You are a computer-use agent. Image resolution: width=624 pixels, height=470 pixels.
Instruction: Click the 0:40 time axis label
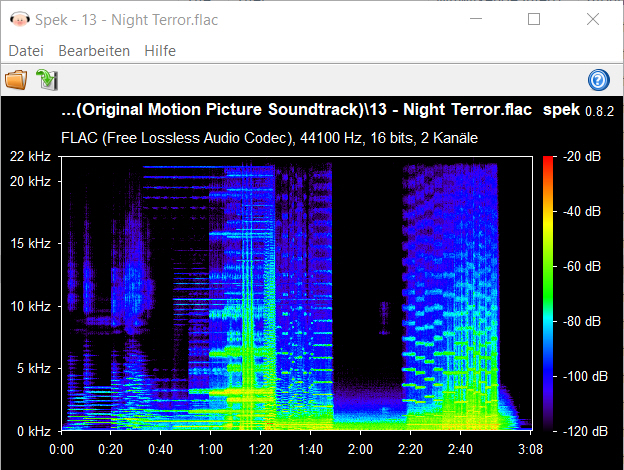point(160,449)
